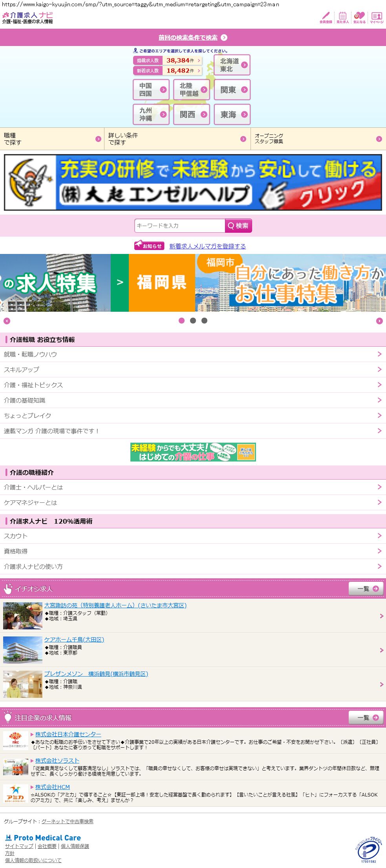This screenshot has height=868, width=386.
Task: Focus the キーワードを入力 search field
Action: click(179, 226)
